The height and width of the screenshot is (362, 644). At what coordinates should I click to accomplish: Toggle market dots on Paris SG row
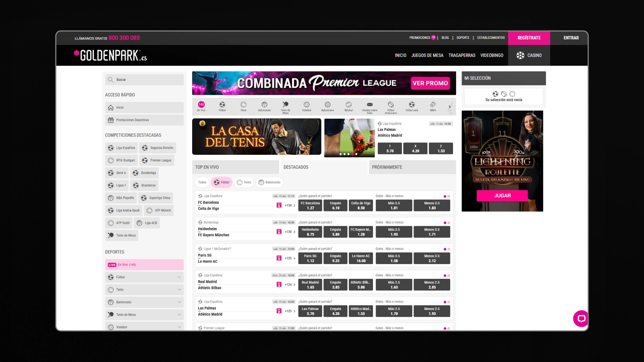coord(446,249)
